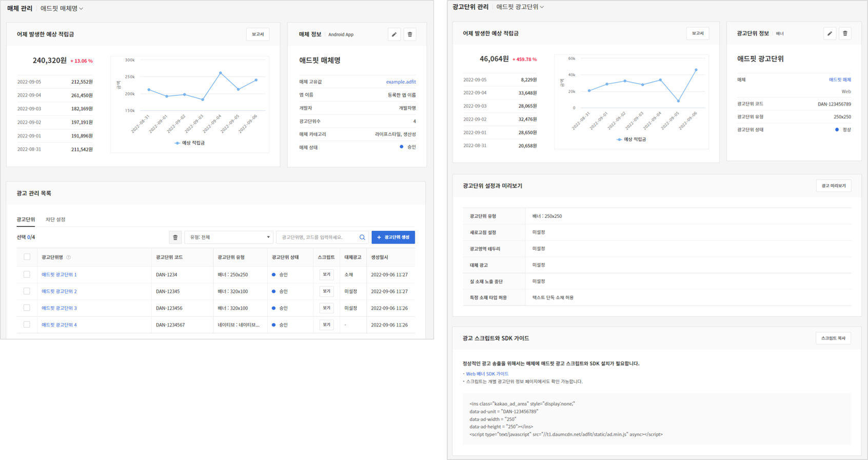Check the box for 애드핏 광고단위 1
Image resolution: width=868 pixels, height=460 pixels.
coord(27,274)
